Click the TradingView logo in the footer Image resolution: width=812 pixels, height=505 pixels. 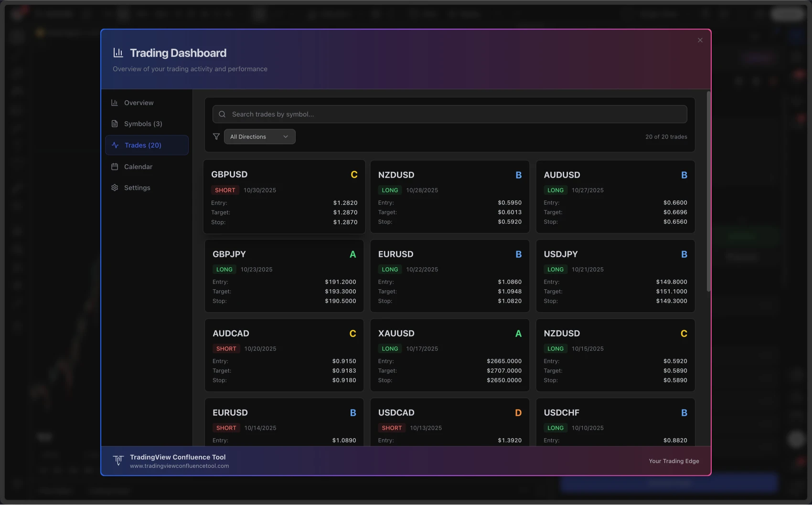coord(118,461)
